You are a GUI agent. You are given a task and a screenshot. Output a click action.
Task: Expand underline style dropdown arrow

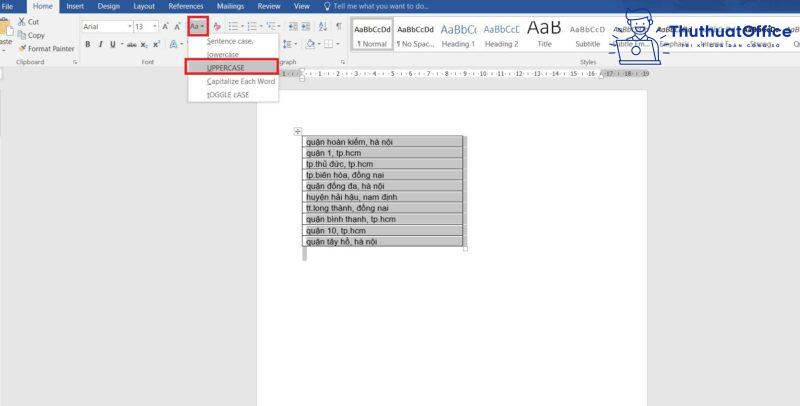click(121, 44)
